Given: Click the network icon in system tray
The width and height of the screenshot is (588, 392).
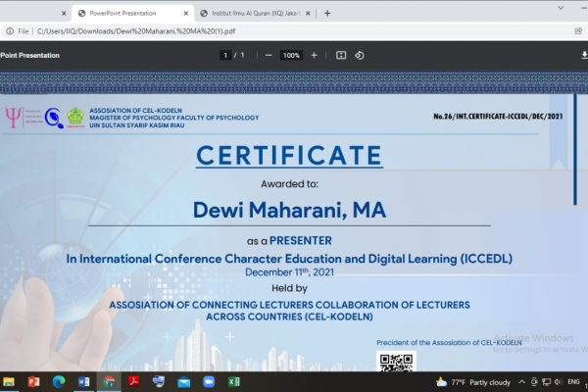Looking at the screenshot, I should 547,382.
